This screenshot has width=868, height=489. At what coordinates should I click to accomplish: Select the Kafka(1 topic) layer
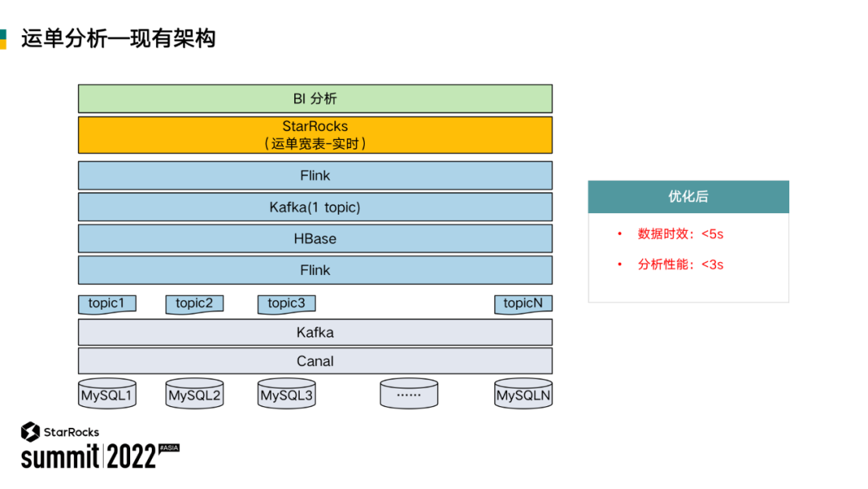tap(315, 208)
